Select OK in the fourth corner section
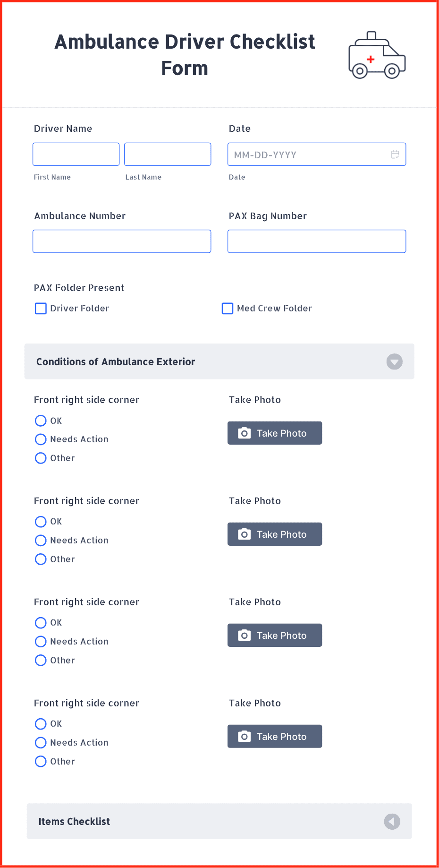This screenshot has width=439, height=868. coord(41,723)
